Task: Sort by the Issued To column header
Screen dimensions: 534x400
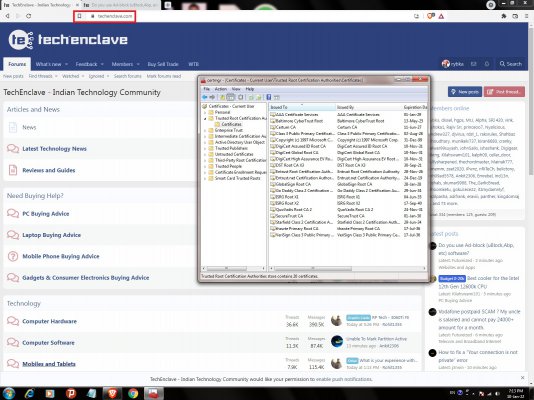Action: point(302,107)
